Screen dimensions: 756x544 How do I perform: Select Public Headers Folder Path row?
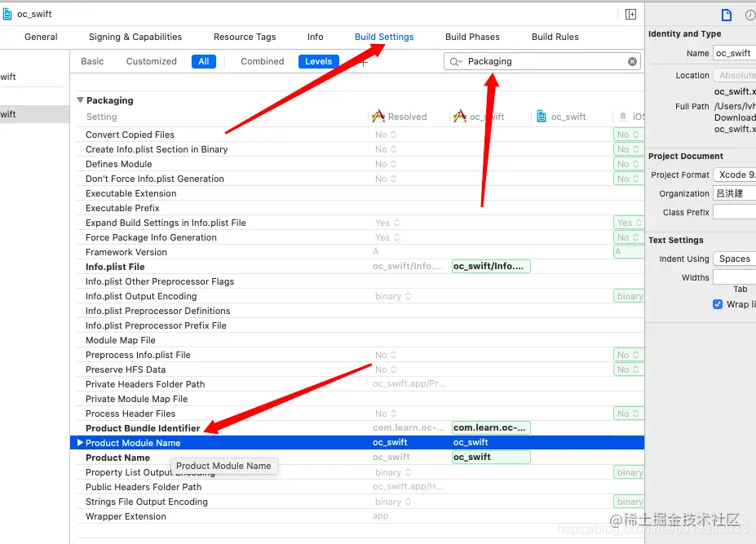[x=360, y=487]
